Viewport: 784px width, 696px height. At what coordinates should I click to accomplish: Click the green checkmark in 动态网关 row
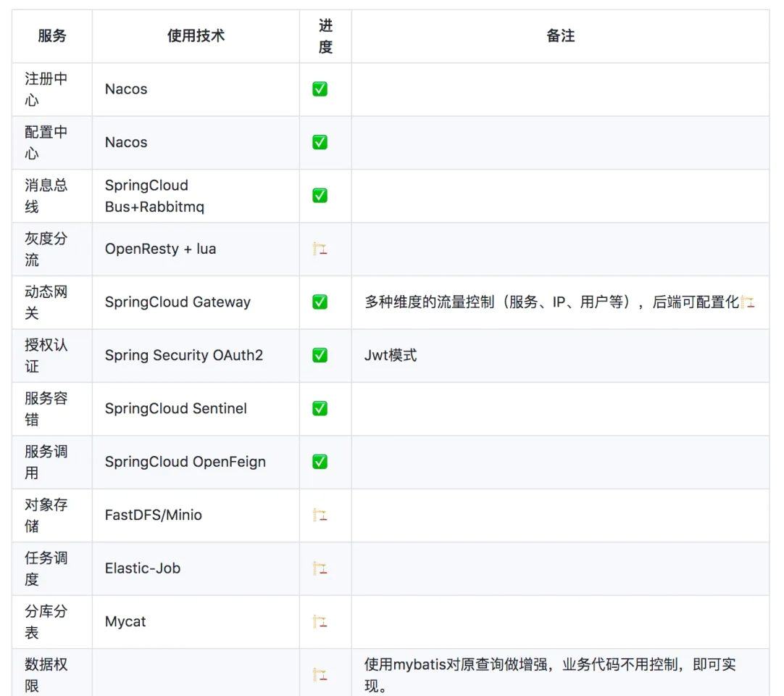coord(320,302)
